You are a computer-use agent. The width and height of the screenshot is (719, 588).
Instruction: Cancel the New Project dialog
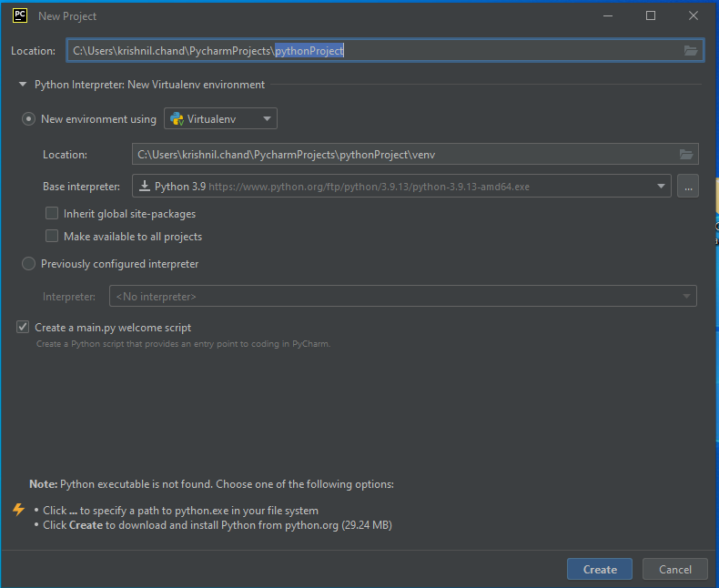(x=675, y=569)
